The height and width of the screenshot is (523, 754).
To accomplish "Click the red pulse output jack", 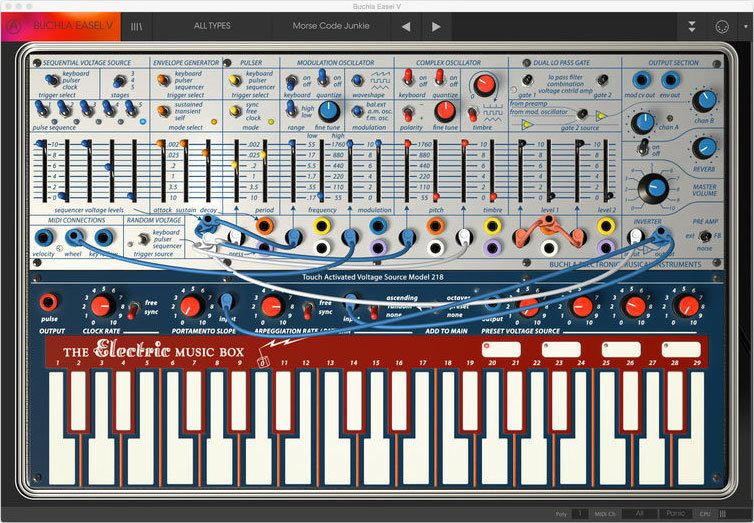I will coord(47,303).
